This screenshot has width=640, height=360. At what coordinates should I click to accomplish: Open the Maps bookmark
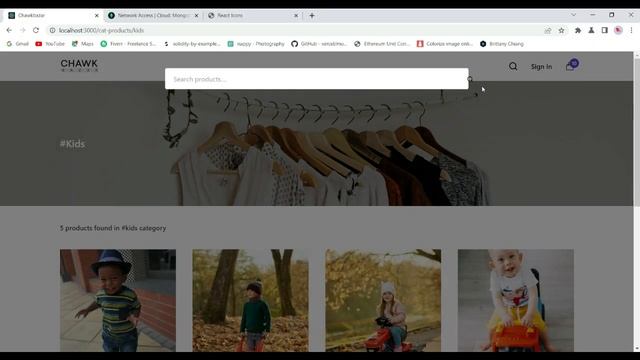[x=82, y=44]
